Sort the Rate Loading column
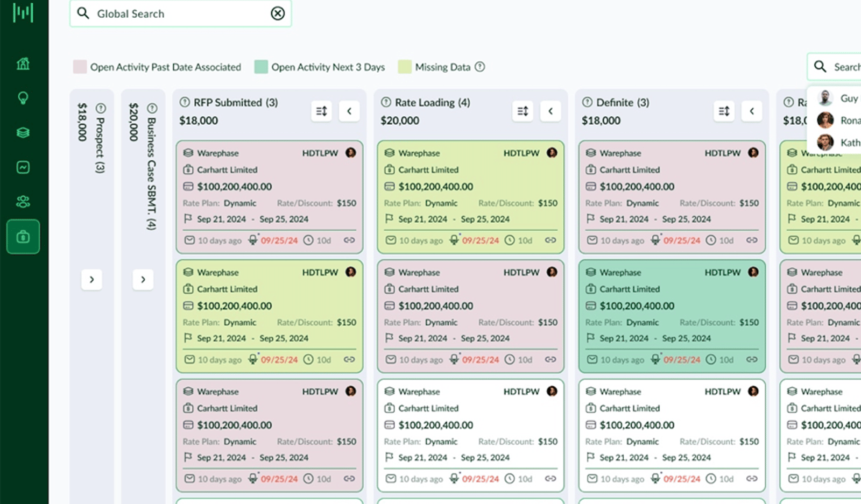 (523, 111)
